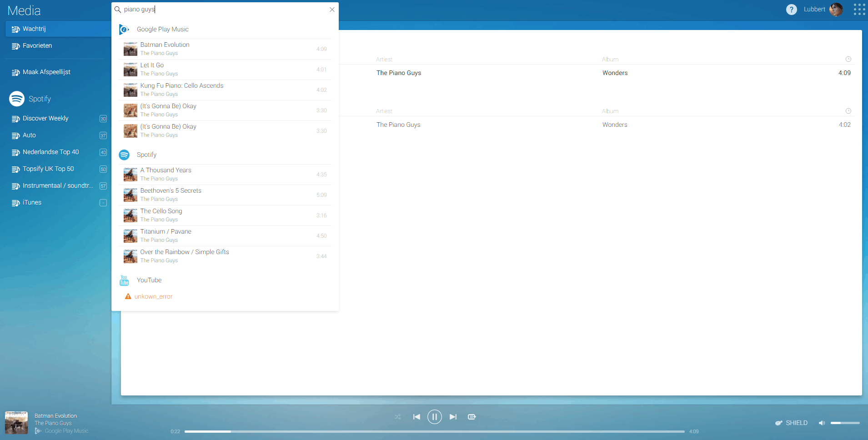
Task: Pause the current track
Action: point(435,417)
